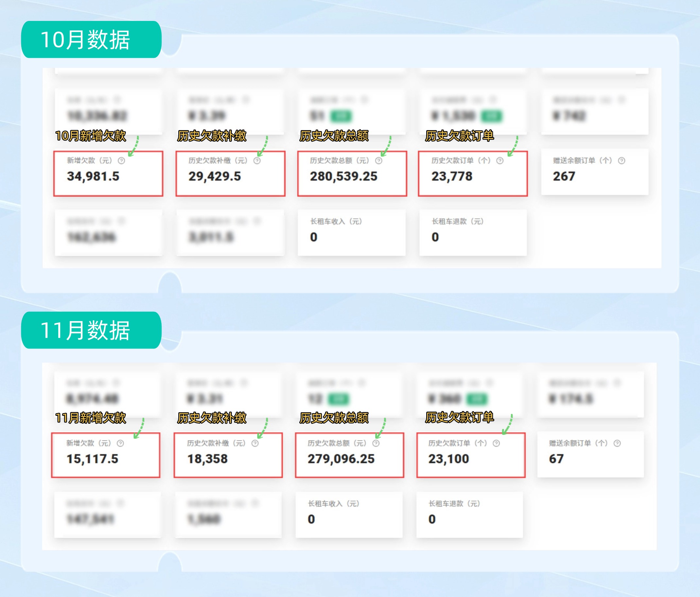700x597 pixels.
Task: Click help icon beside 历史欠款总额 in 11月 panel
Action: [x=376, y=443]
